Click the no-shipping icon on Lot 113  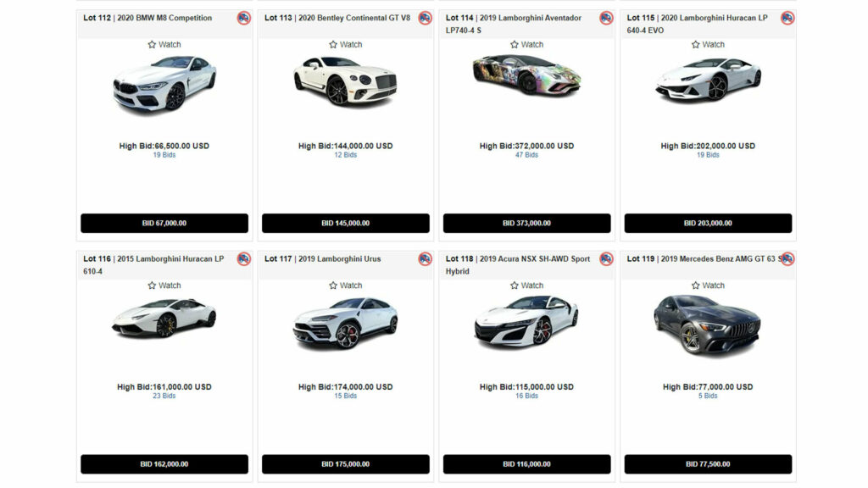[425, 19]
